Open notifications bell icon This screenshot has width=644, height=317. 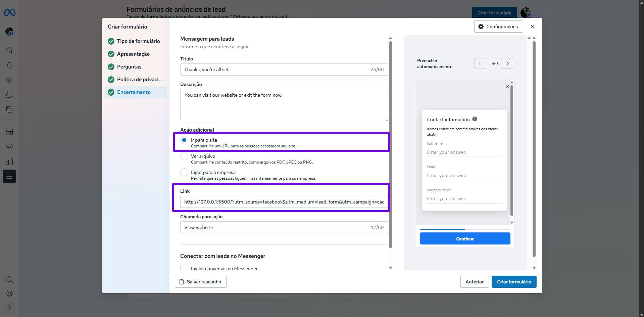(9, 65)
